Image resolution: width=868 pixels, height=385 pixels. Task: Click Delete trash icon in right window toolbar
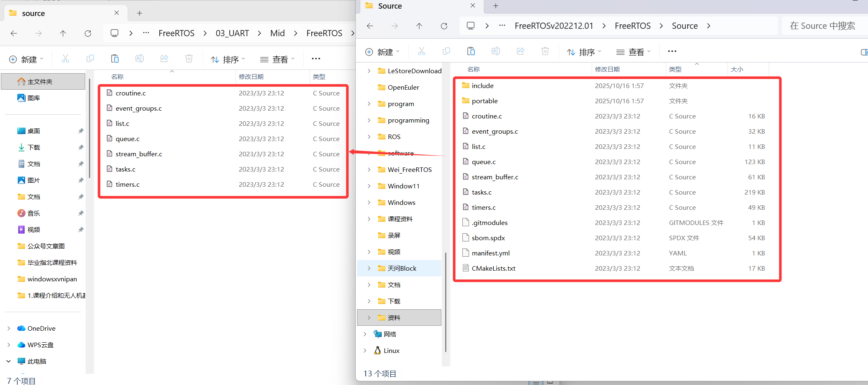pos(545,51)
